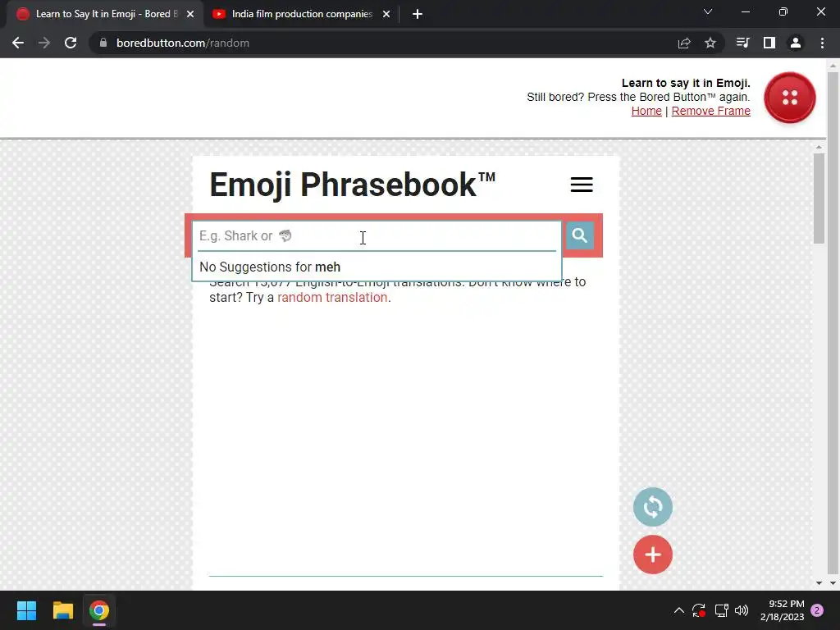Switch to the India film production companies tab

click(302, 14)
